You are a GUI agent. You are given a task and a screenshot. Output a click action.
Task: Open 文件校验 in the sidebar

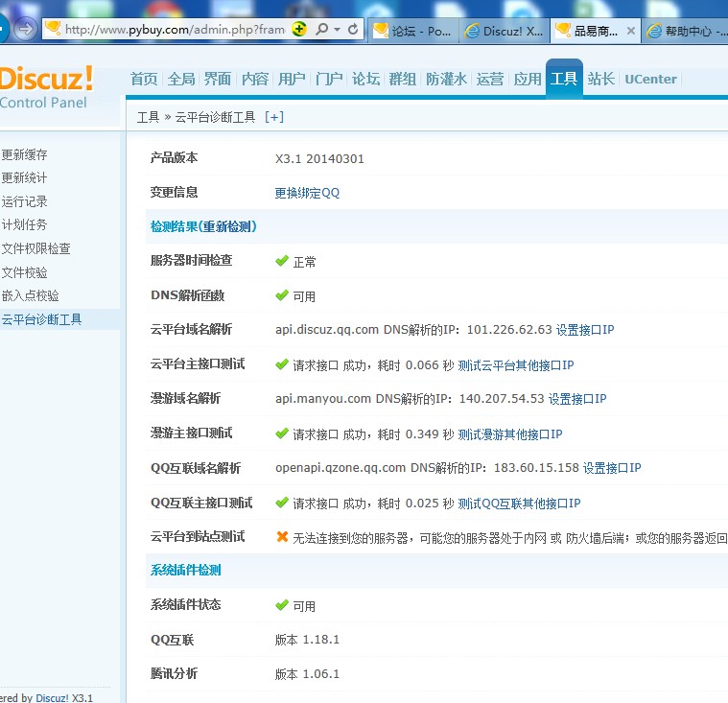24,272
